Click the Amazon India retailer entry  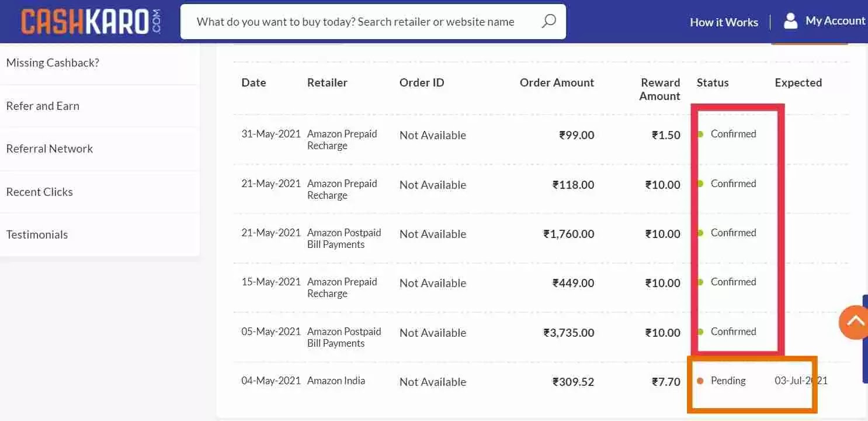[x=336, y=381]
